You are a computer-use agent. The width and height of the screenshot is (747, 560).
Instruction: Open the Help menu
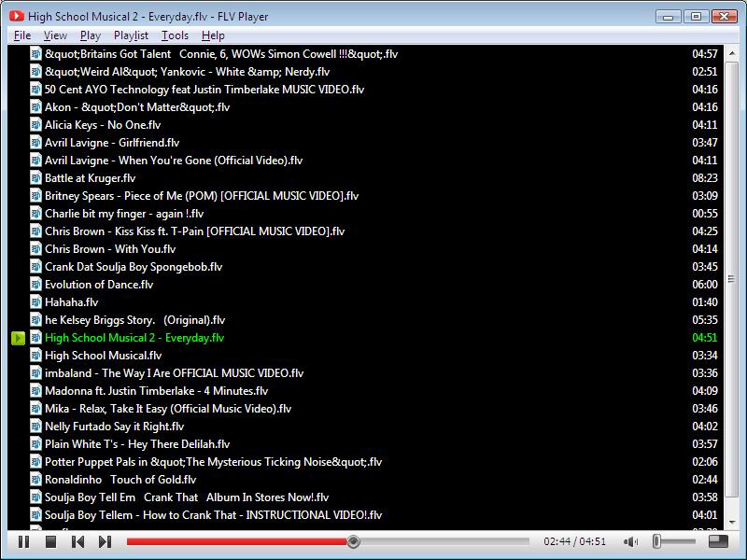213,35
